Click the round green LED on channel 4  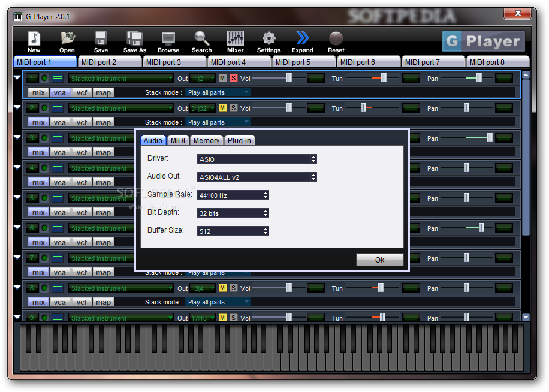point(44,168)
